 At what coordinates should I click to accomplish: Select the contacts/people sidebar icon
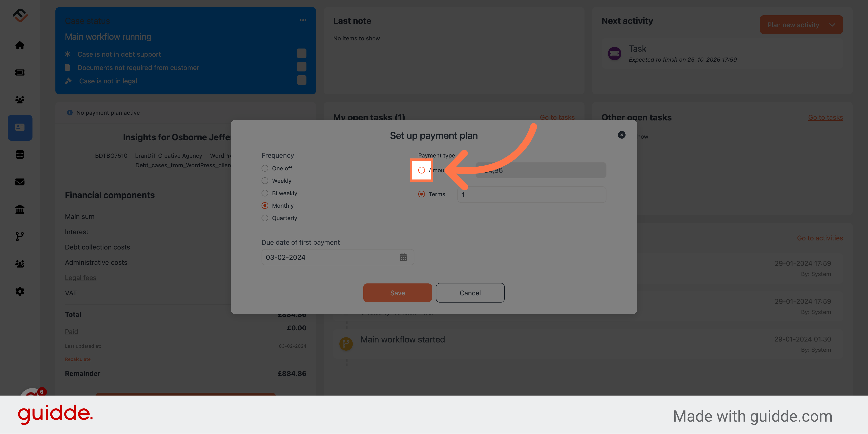pyautogui.click(x=19, y=100)
